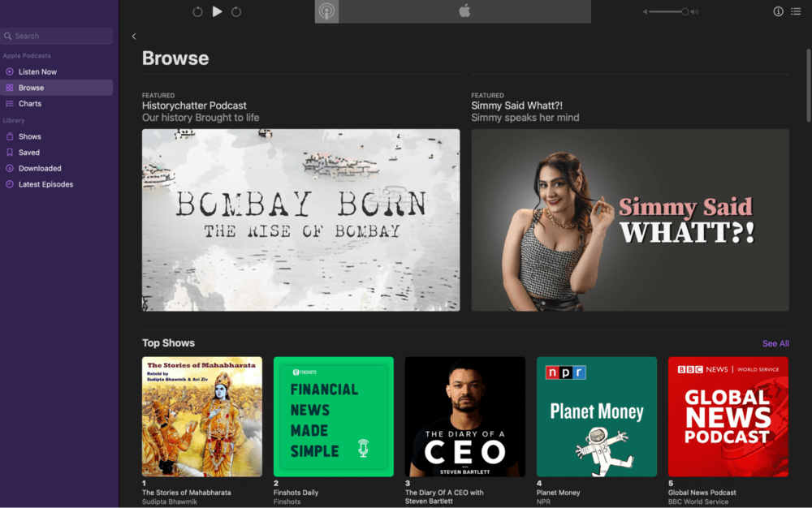Click the Latest Episodes clock icon
This screenshot has height=508, width=812.
(9, 184)
